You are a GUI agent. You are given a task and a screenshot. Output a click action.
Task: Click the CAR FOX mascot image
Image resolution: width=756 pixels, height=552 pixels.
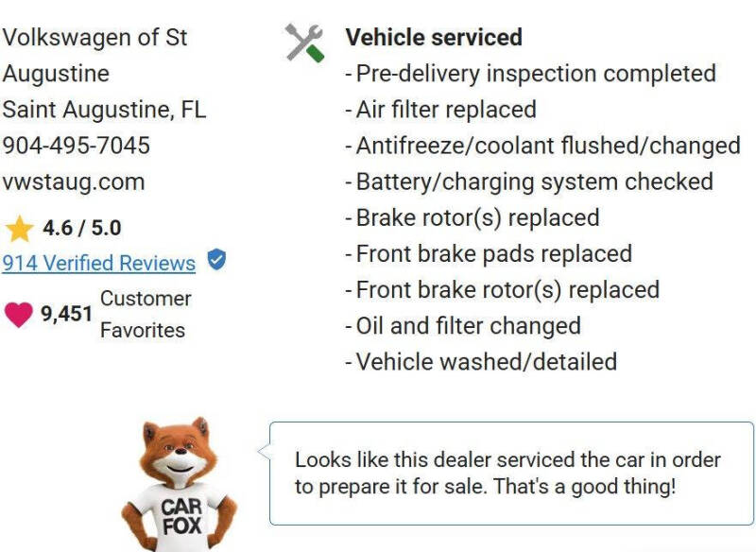tap(179, 484)
